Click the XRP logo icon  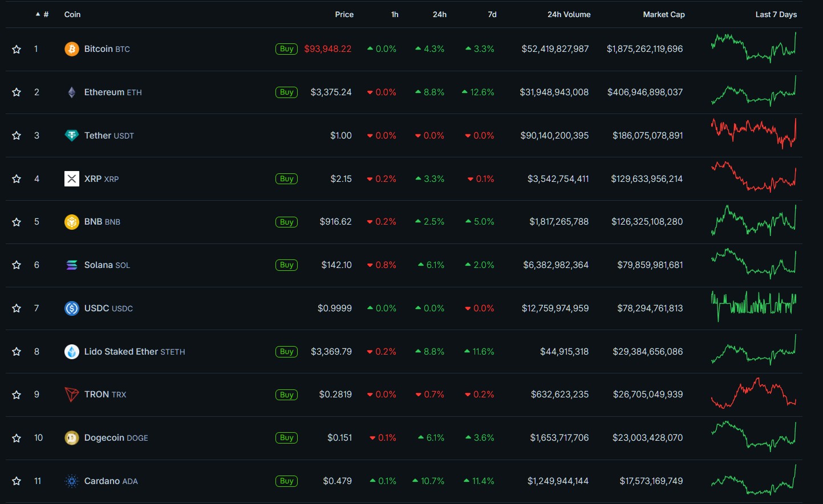point(71,179)
